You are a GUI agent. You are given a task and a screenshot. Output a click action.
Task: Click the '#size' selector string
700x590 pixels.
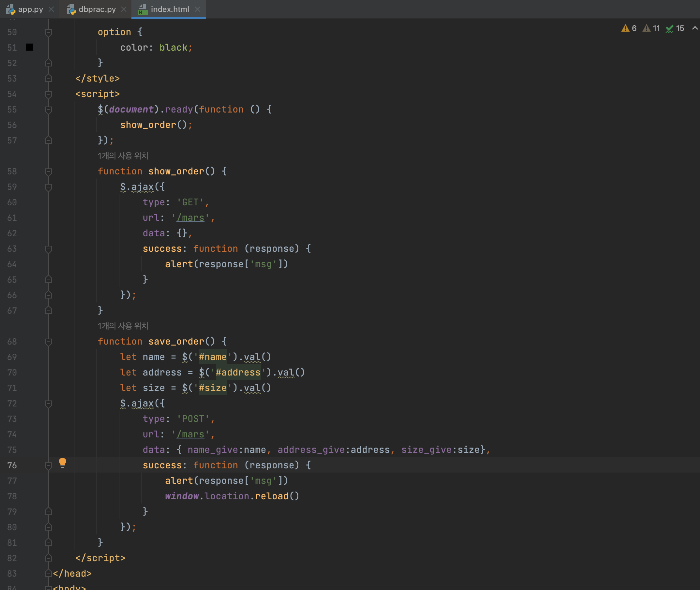(x=213, y=388)
